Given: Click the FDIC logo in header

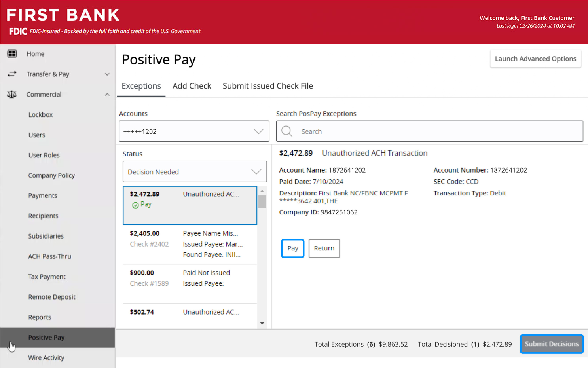Looking at the screenshot, I should coord(18,31).
